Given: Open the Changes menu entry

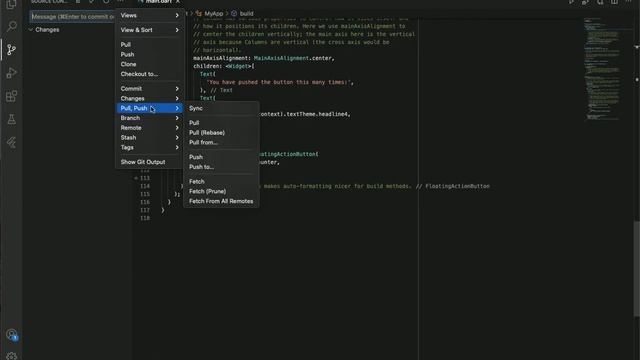Looking at the screenshot, I should pos(149,98).
